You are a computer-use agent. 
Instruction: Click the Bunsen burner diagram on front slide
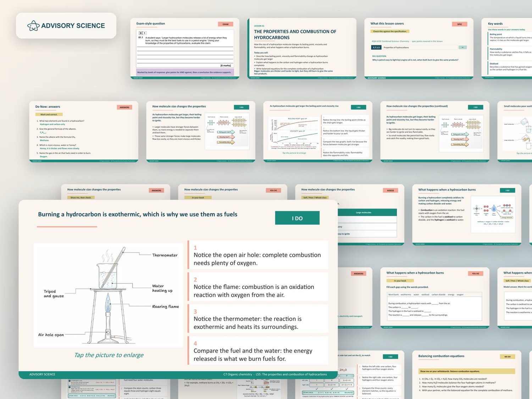109,295
